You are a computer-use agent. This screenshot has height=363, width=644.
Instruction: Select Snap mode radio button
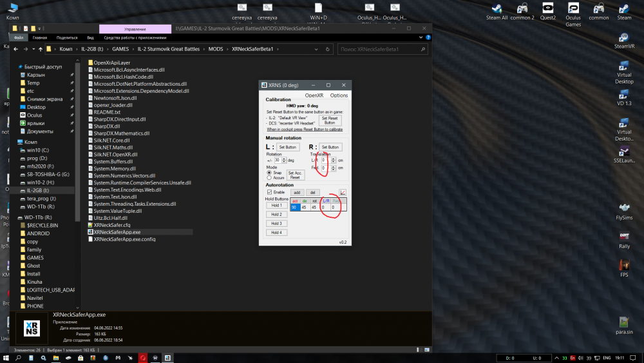pos(269,173)
